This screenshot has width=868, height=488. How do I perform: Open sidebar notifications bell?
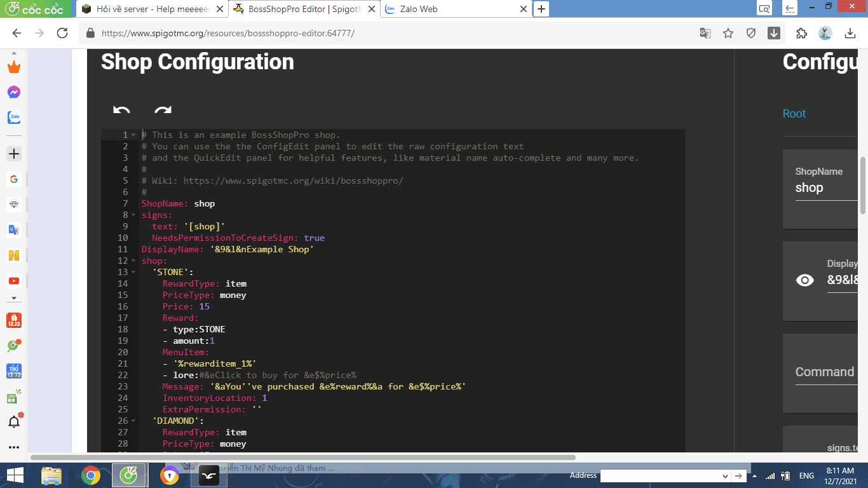(14, 422)
